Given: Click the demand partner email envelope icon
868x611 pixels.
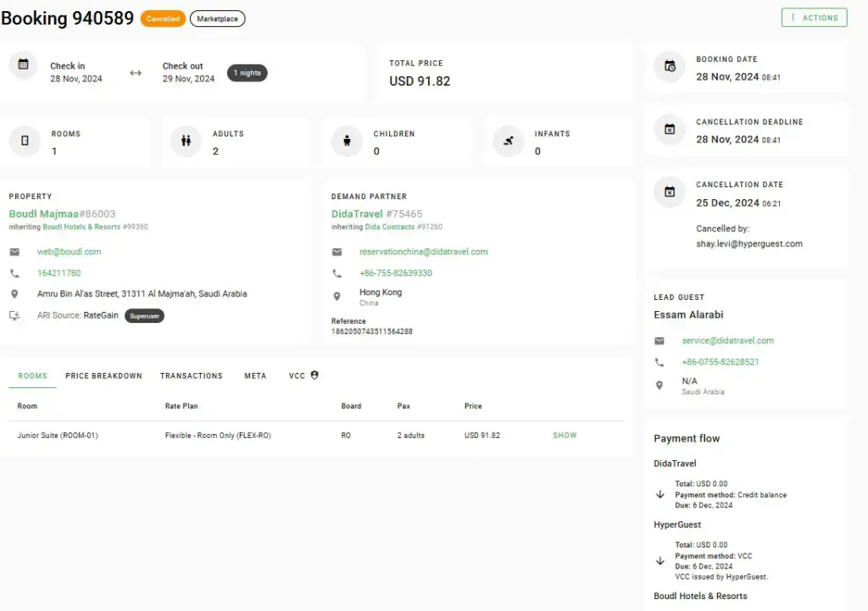Looking at the screenshot, I should pos(337,252).
